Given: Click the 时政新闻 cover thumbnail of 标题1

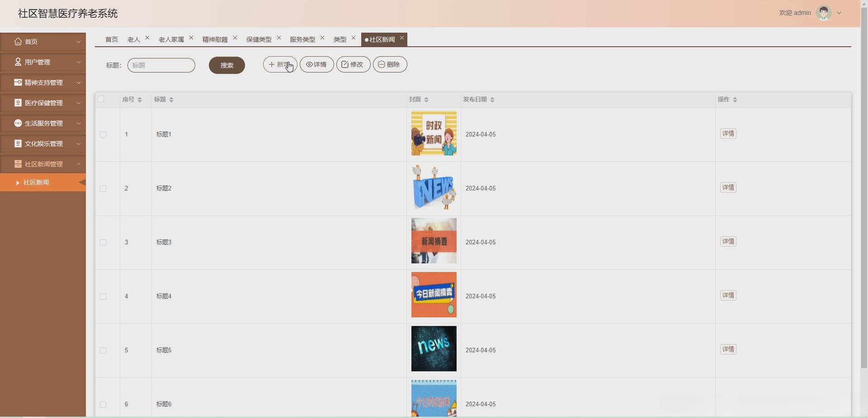Looking at the screenshot, I should (x=434, y=133).
